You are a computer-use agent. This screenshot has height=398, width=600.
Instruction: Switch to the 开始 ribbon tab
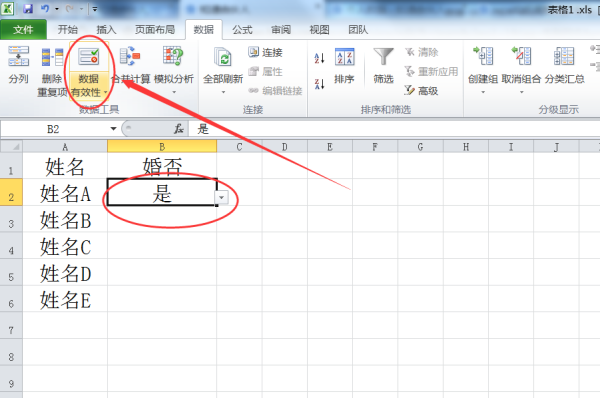(x=67, y=29)
